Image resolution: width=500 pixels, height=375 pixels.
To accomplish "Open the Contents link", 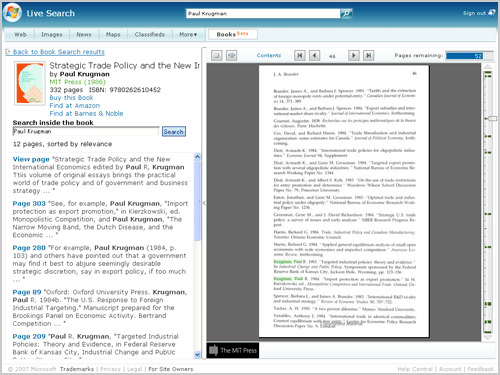I will click(269, 55).
